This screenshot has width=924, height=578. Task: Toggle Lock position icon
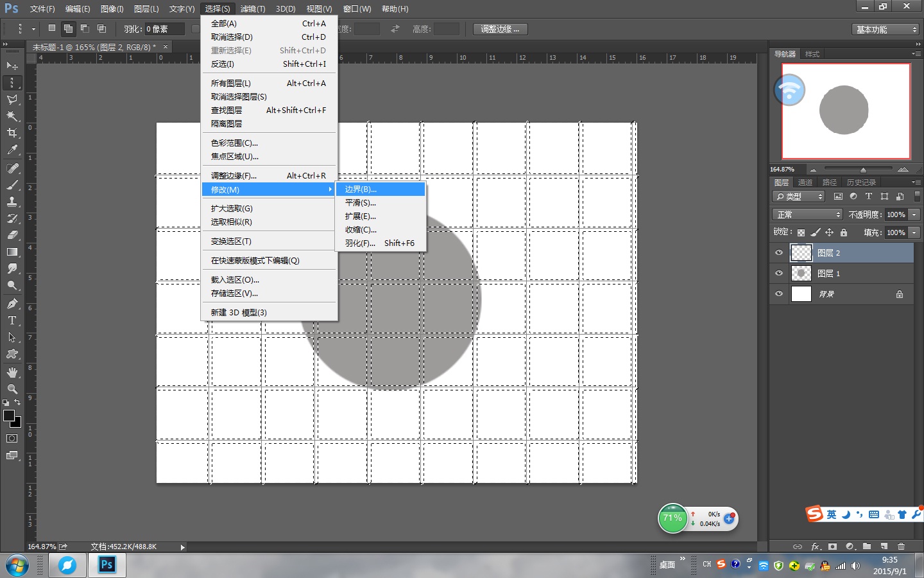[830, 232]
